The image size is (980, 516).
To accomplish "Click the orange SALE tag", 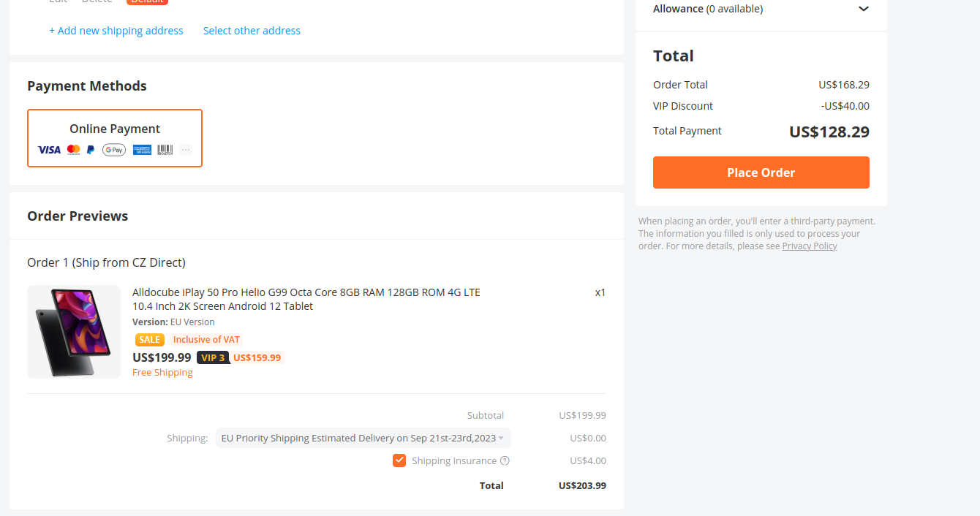I will pos(150,339).
